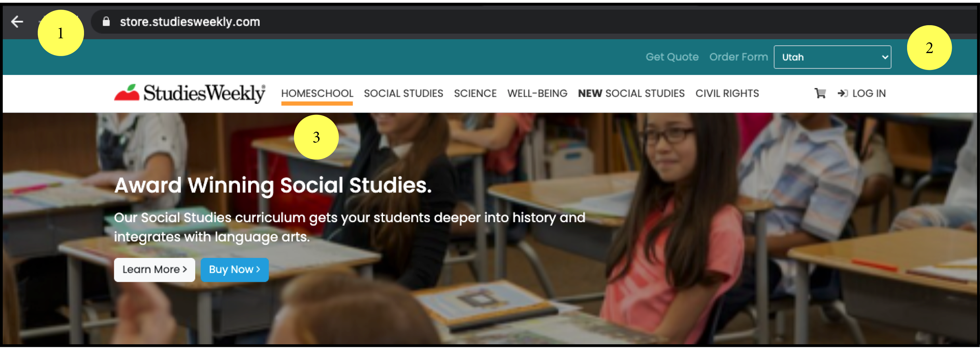Screen dimensions: 980x350
Task: Click the Log In link
Action: pos(861,93)
